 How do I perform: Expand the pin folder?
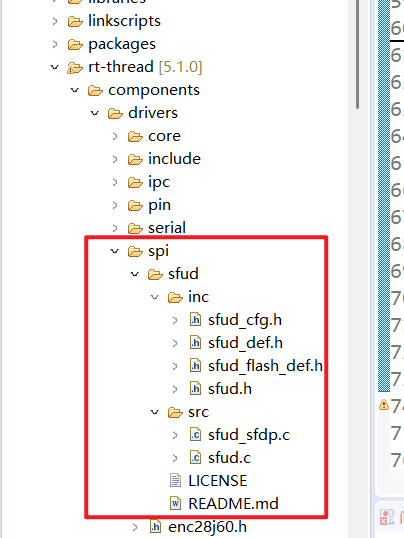coord(115,205)
